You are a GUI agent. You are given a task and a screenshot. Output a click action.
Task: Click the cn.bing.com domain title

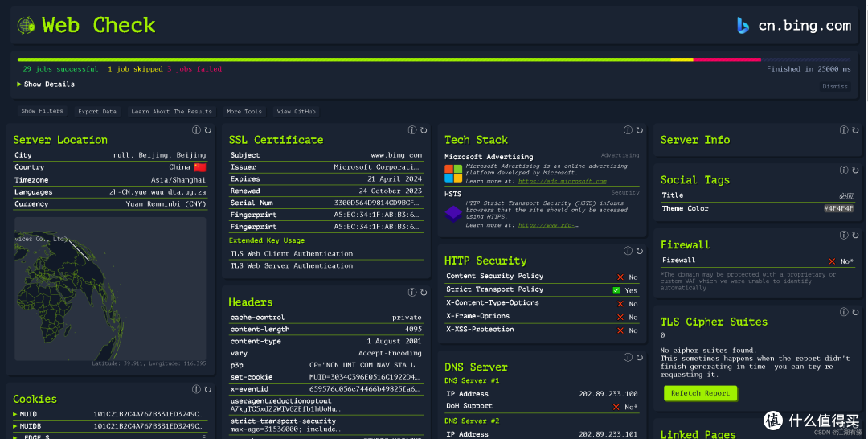pos(805,26)
